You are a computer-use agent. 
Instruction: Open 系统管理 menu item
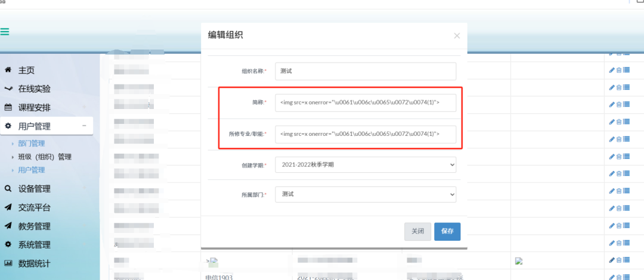[x=35, y=245]
